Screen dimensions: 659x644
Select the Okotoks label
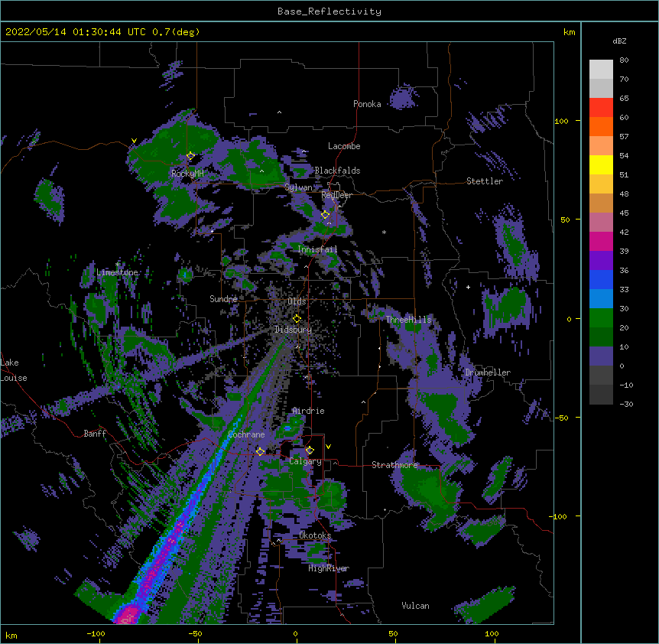[x=315, y=535]
